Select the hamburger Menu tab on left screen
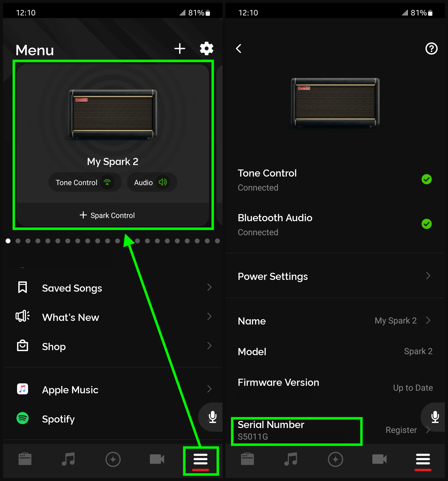 pos(201,459)
